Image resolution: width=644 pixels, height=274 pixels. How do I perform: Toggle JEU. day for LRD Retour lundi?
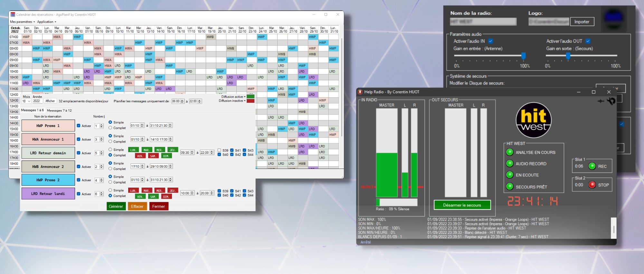[173, 191]
